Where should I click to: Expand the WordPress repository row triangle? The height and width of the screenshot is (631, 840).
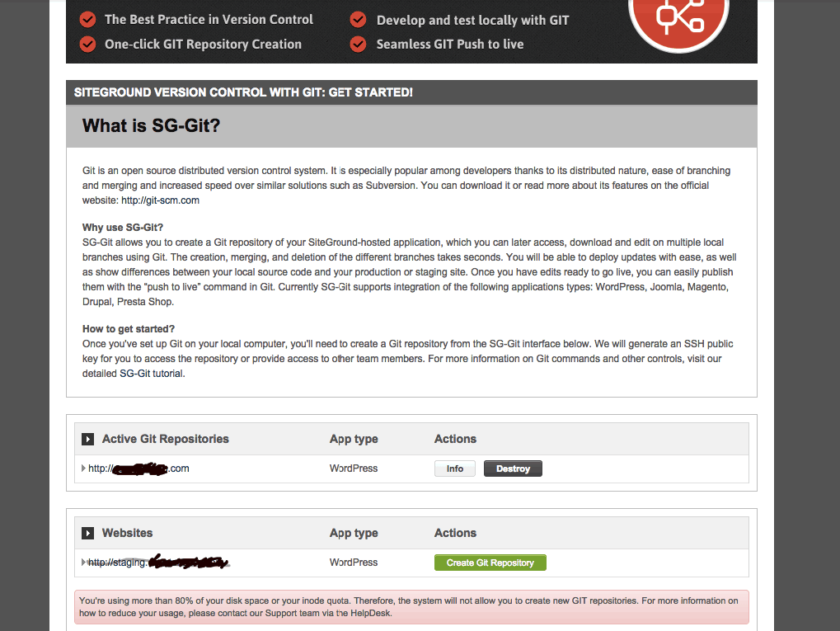83,468
